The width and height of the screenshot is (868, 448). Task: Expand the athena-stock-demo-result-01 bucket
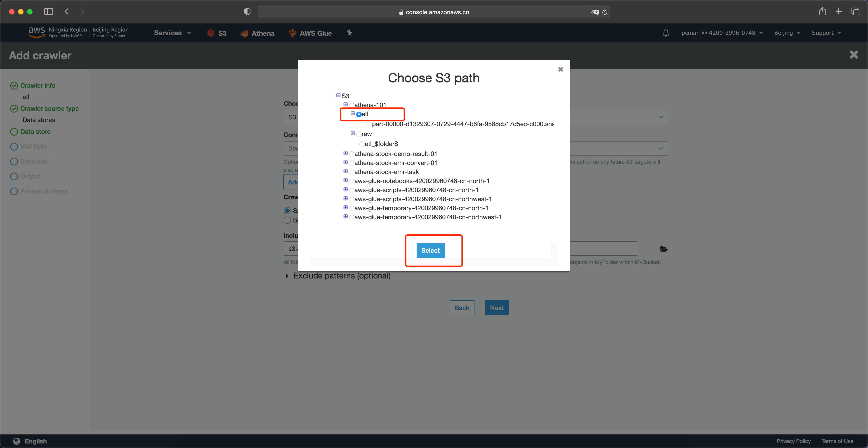point(346,153)
